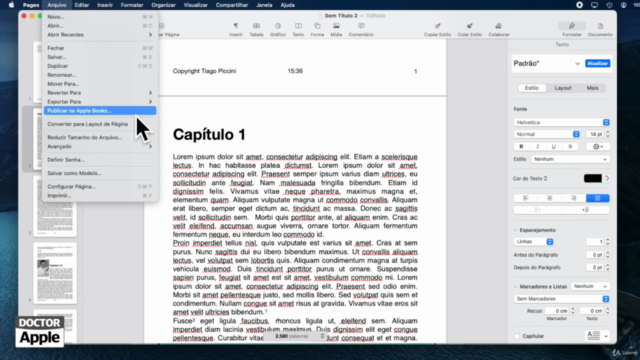Apply italic formatting button
The height and width of the screenshot is (360, 640).
point(538,147)
